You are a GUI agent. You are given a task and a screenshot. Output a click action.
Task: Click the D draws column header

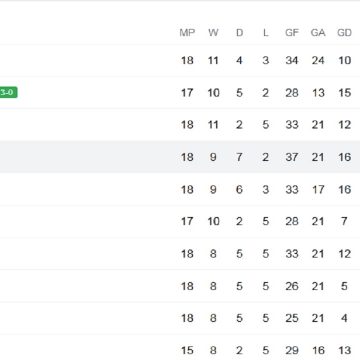(x=239, y=33)
